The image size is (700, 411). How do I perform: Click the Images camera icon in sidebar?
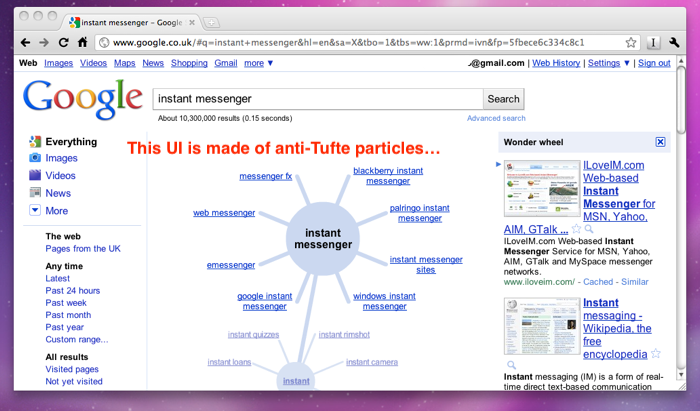[x=35, y=158]
